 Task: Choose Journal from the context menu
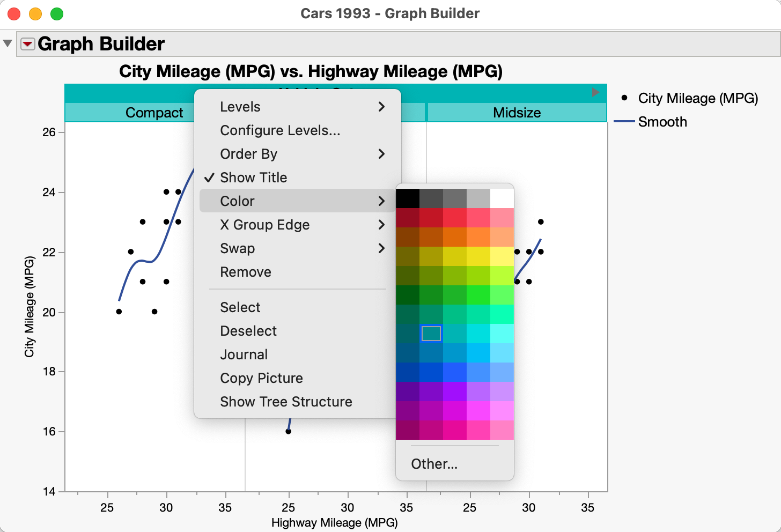point(244,354)
